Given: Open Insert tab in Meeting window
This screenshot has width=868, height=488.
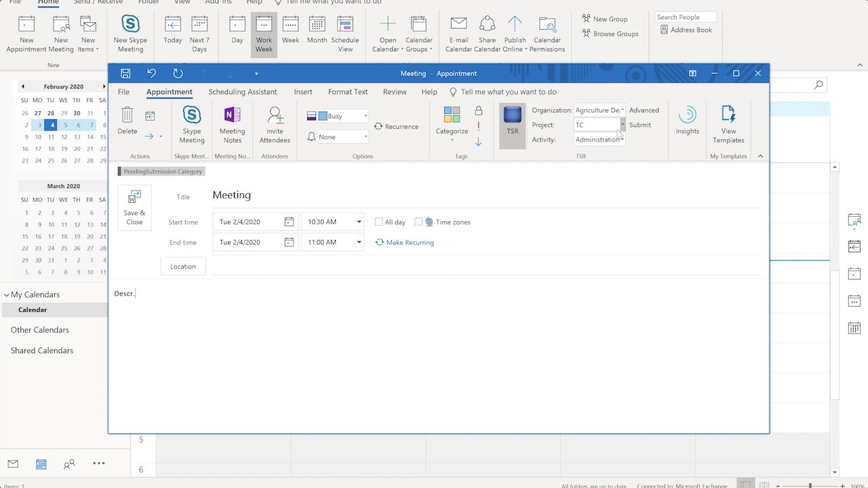Looking at the screenshot, I should click(x=303, y=92).
